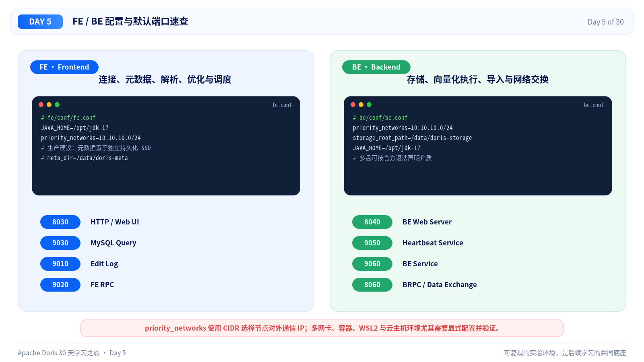Select the 连接、元数据、解析、优化与调度 heading
Image resolution: width=644 pixels, height=362 pixels.
(x=165, y=80)
